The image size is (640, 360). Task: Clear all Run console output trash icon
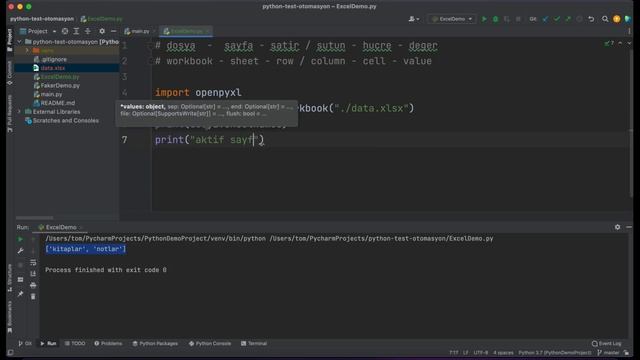coord(33,296)
